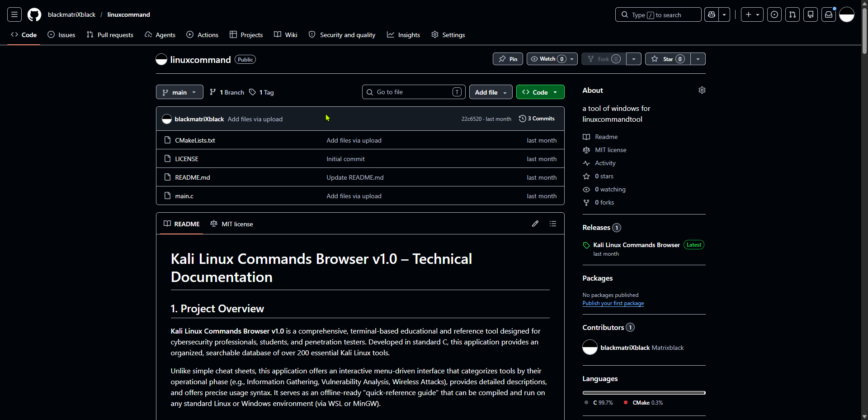Viewport: 868px width, 420px height.
Task: Open the green Code dropdown
Action: (x=540, y=92)
